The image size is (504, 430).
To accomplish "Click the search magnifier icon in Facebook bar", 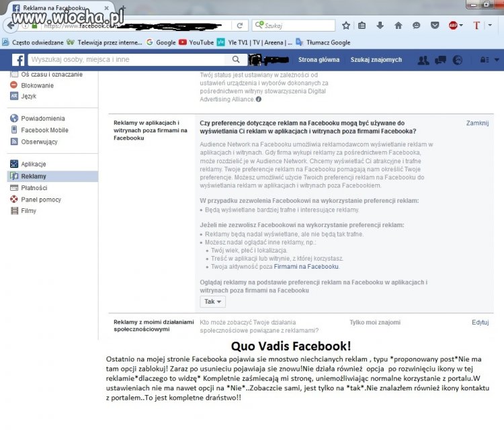I will point(236,59).
